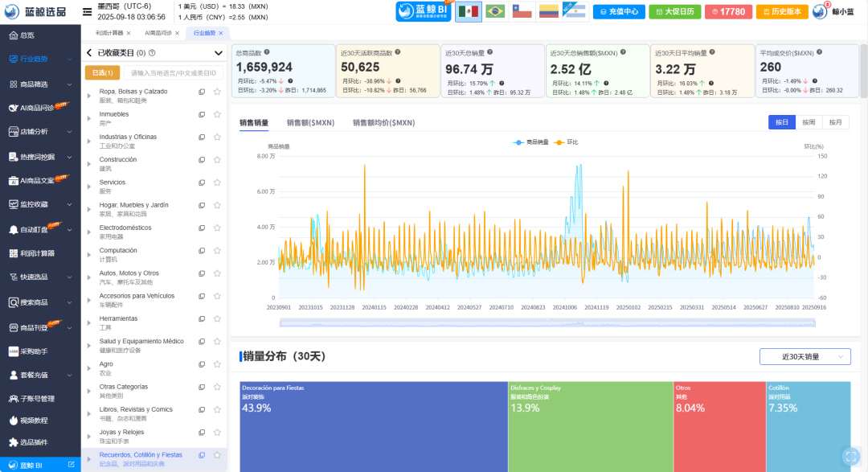The width and height of the screenshot is (868, 472).
Task: Favorite the Construcción category with star
Action: pyautogui.click(x=217, y=160)
